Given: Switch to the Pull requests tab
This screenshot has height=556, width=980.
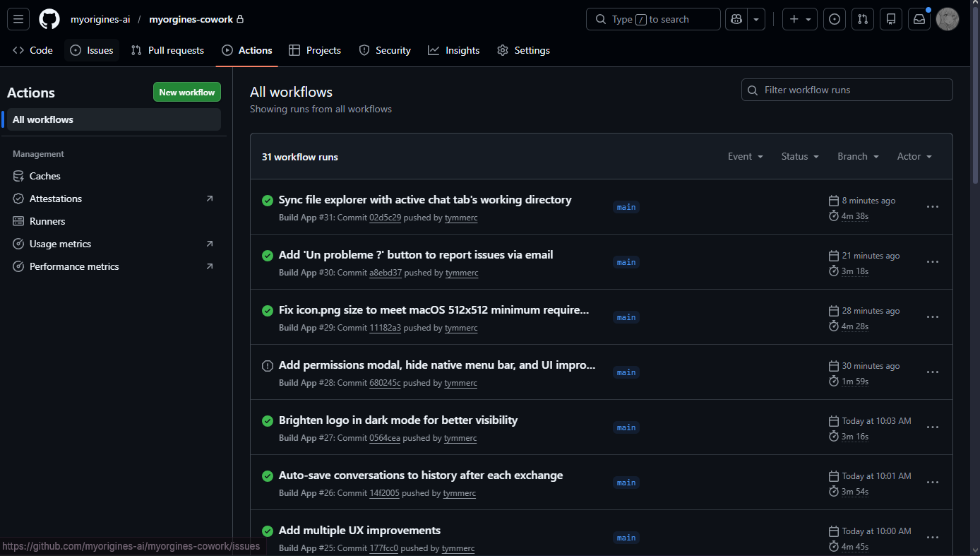Looking at the screenshot, I should coord(167,50).
